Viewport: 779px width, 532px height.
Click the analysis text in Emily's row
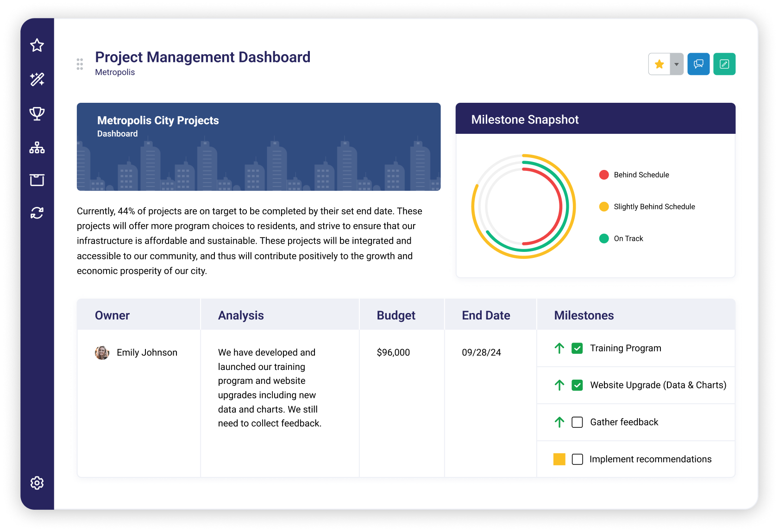270,388
